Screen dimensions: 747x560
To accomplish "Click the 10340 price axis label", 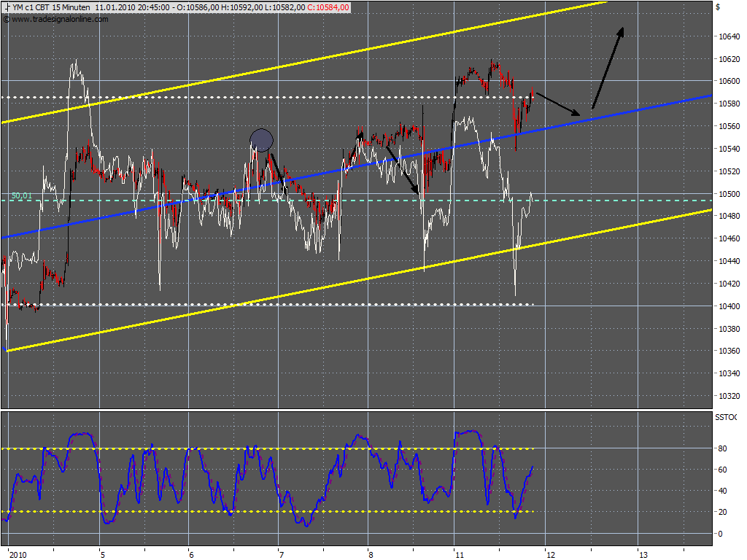I will click(729, 373).
